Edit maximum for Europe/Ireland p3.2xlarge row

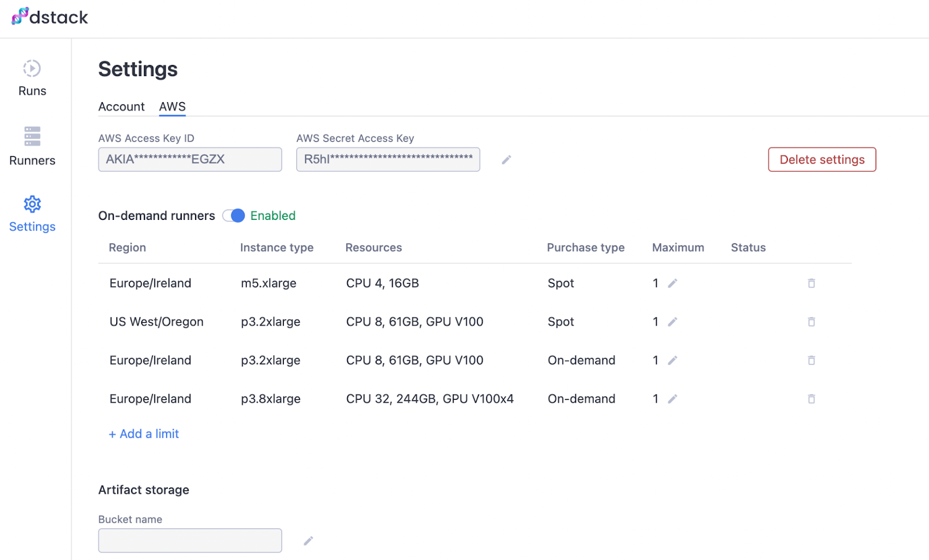[x=672, y=360]
